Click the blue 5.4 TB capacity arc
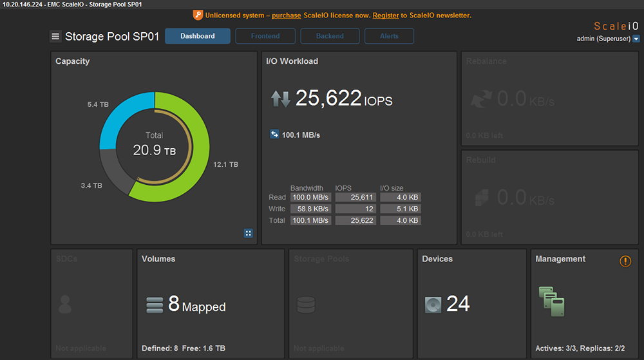 (121, 115)
